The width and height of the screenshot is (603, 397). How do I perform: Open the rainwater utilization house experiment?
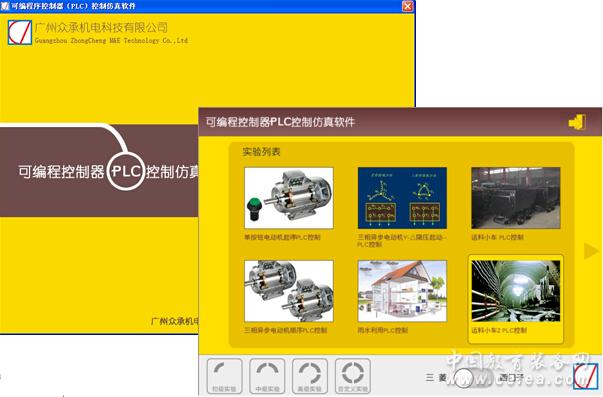click(402, 291)
